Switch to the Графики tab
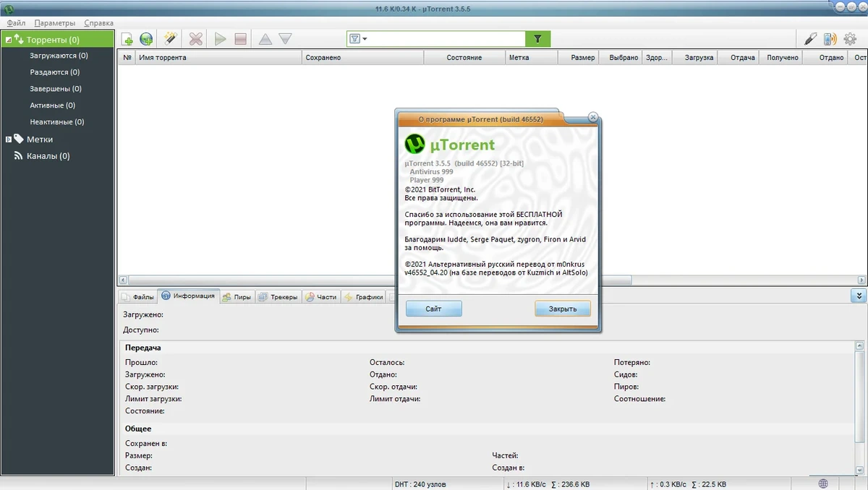The height and width of the screenshot is (490, 868). 363,297
